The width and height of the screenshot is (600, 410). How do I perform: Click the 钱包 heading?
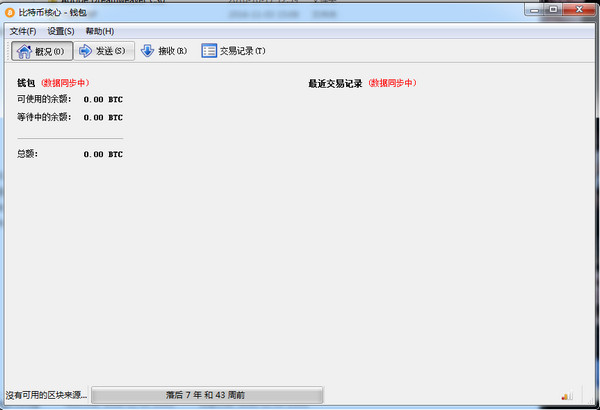26,83
